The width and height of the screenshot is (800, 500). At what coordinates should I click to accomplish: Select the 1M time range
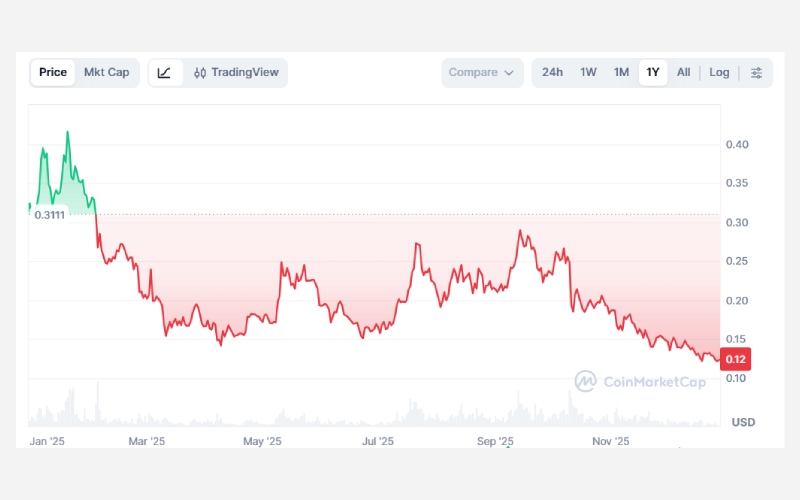coord(621,73)
